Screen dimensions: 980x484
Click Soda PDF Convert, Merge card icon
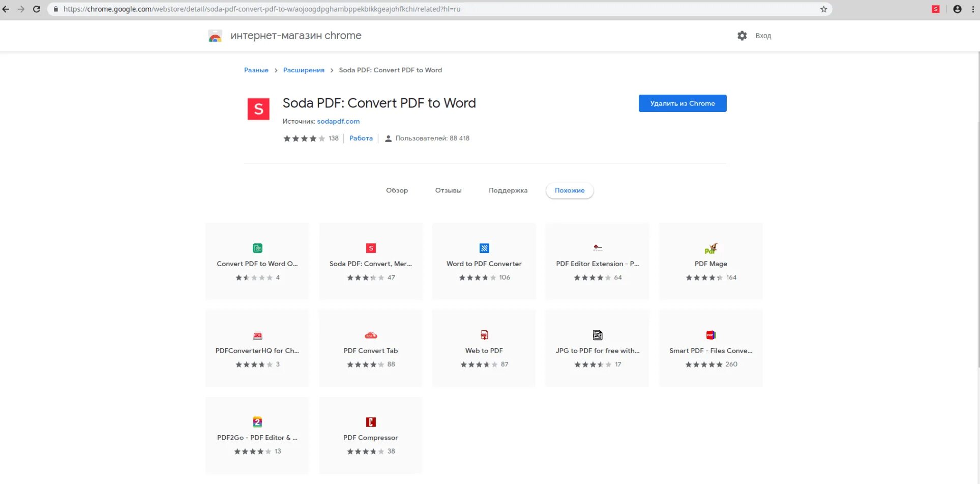pos(371,248)
